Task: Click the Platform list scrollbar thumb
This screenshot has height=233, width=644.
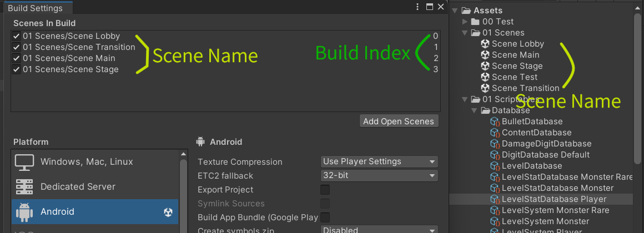Action: coord(184,196)
